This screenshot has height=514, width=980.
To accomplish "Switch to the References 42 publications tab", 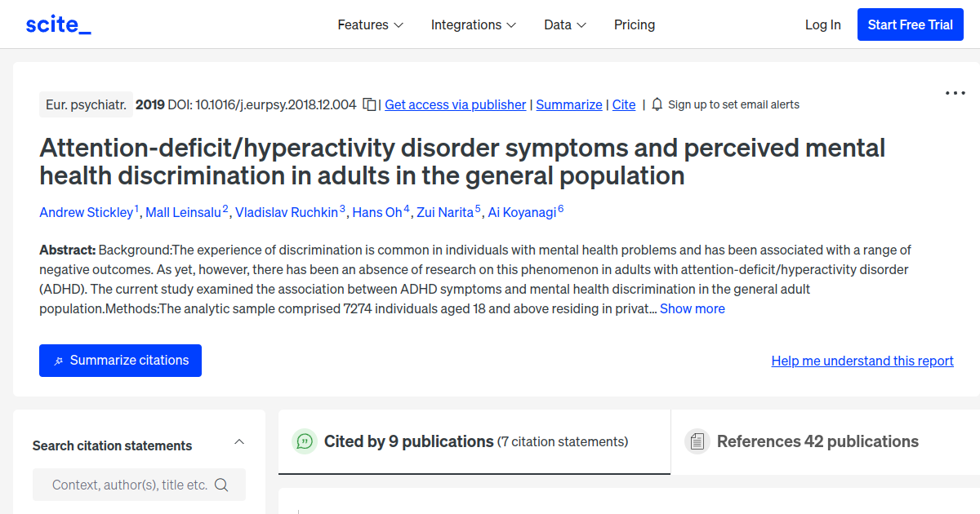I will (817, 441).
